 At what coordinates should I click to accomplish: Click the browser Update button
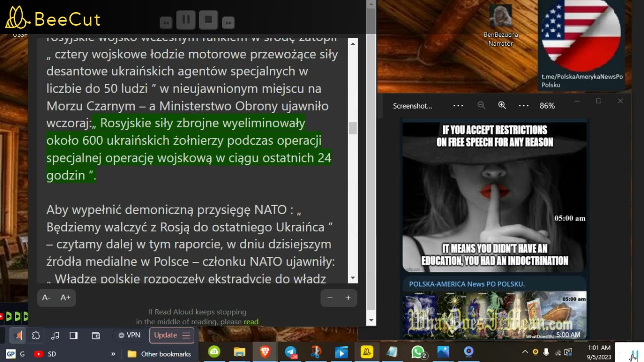172,335
